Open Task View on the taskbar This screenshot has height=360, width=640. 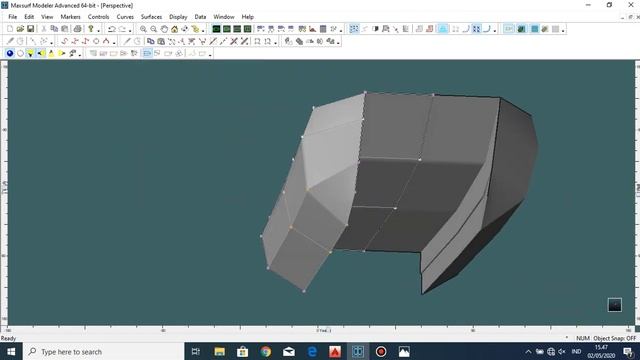tap(196, 351)
